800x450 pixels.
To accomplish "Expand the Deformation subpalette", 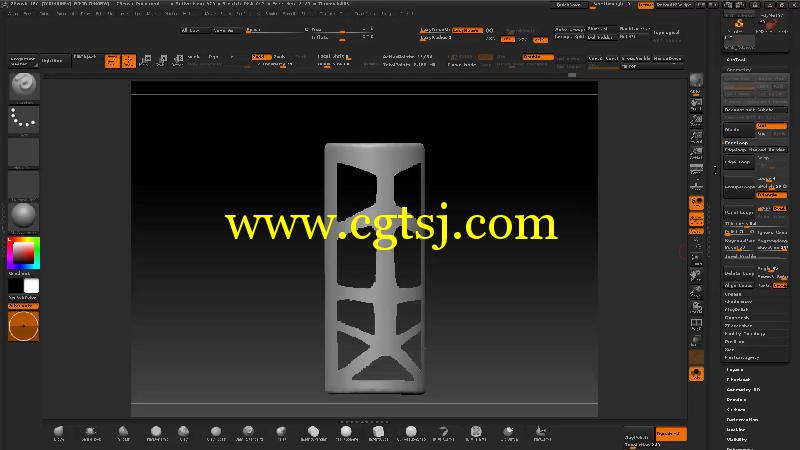I will click(x=742, y=419).
